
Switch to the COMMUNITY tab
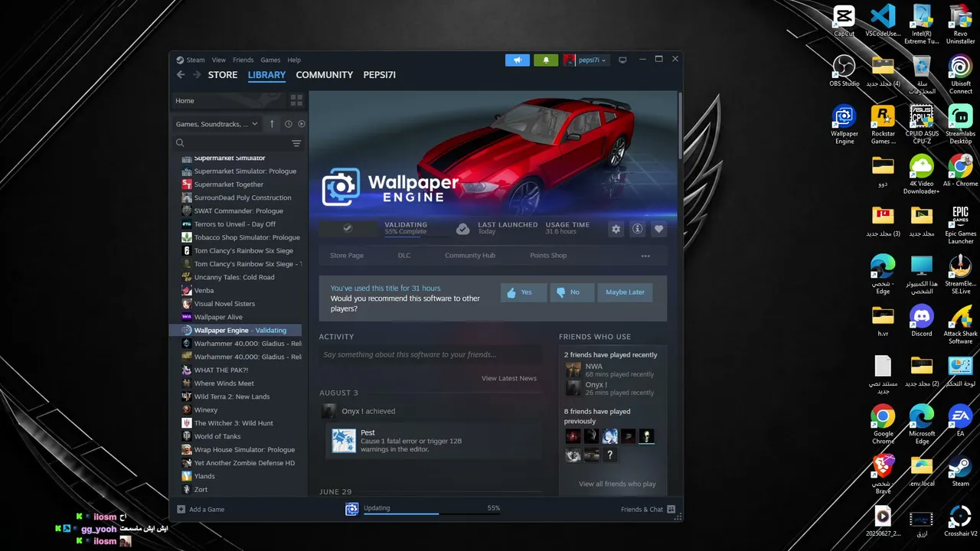click(x=325, y=75)
